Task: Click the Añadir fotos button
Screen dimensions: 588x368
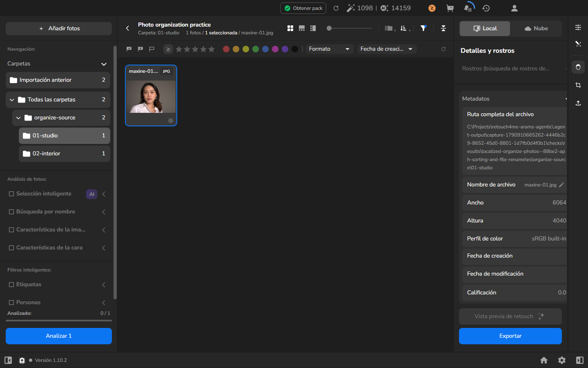Action: point(59,29)
